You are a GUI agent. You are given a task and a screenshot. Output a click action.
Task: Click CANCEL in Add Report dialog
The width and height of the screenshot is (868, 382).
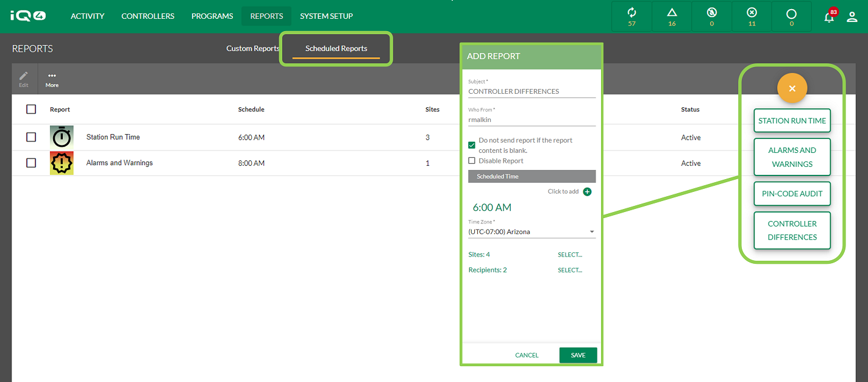click(x=527, y=355)
